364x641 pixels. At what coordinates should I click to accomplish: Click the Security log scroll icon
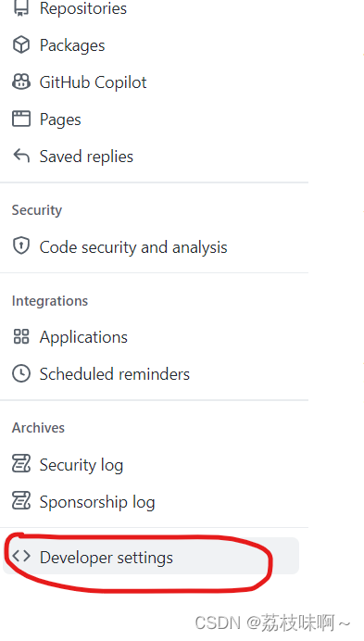point(21,464)
